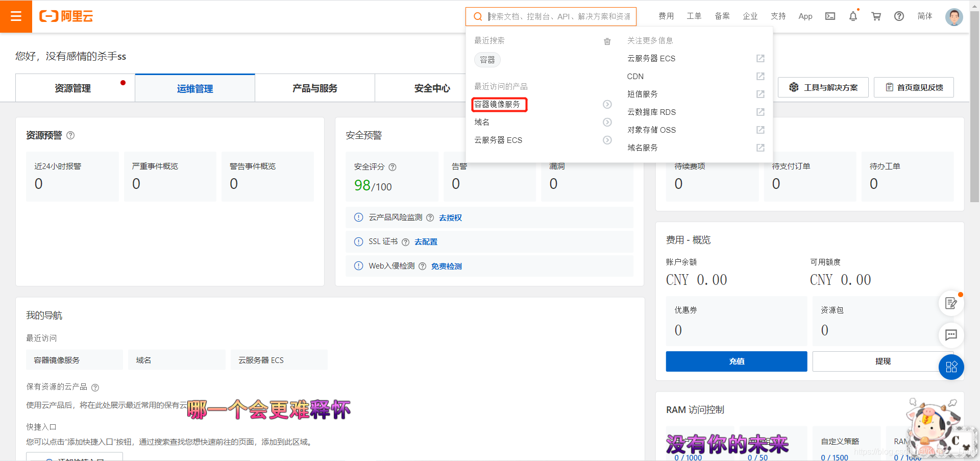The height and width of the screenshot is (461, 980).
Task: Open 容器镜像服务 under 最近访问 navigation
Action: tap(75, 360)
